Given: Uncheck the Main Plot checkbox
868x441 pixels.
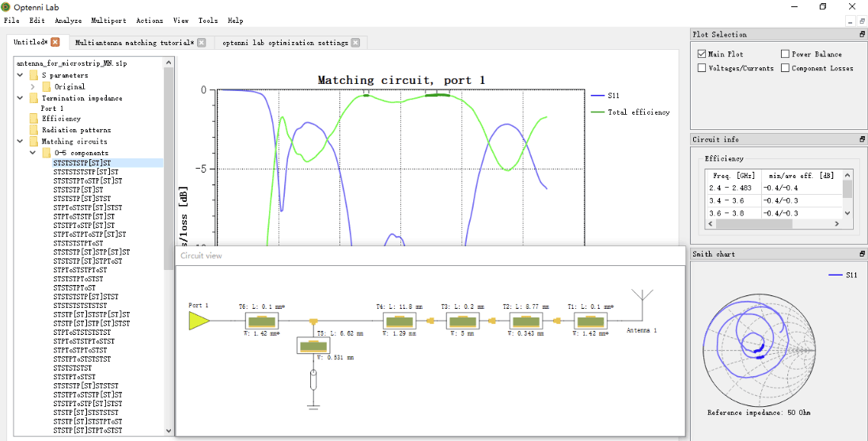Looking at the screenshot, I should [701, 54].
